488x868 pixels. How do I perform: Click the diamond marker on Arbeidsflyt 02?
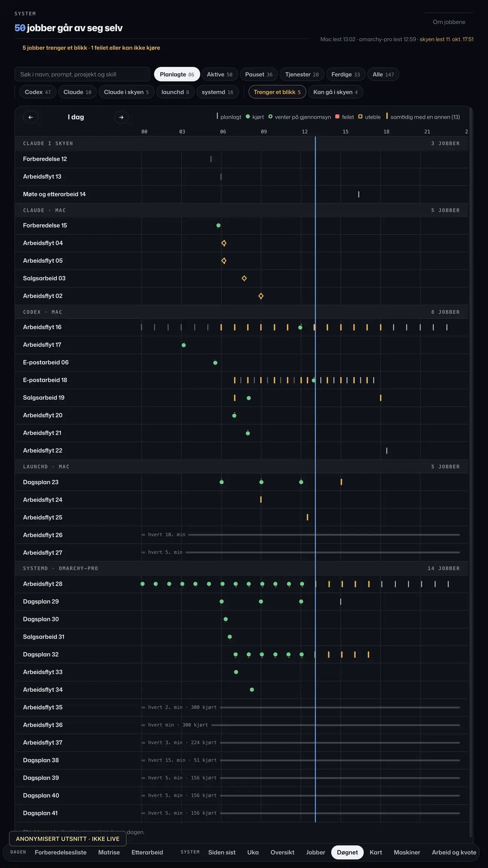tap(261, 296)
